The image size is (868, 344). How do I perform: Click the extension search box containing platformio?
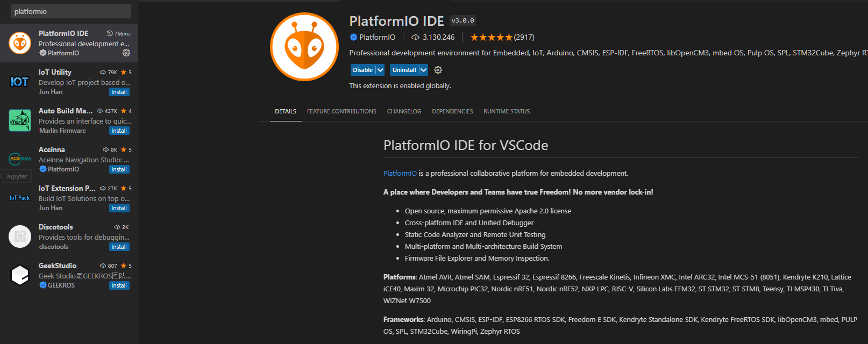[71, 11]
